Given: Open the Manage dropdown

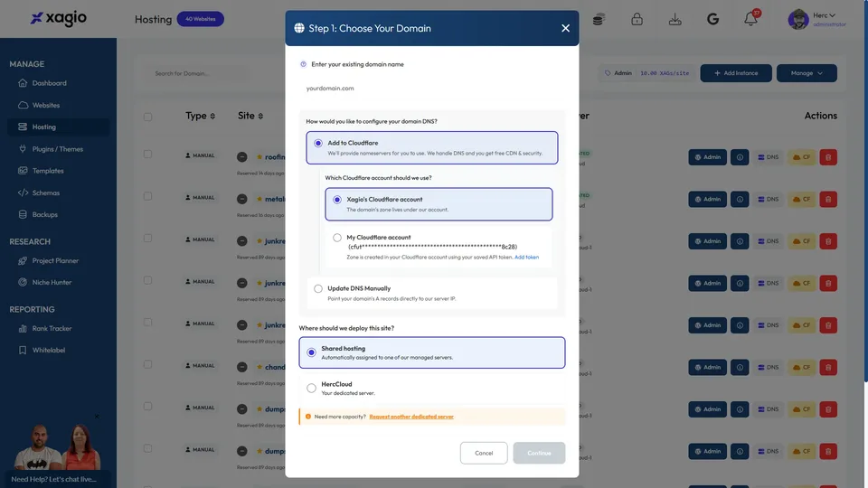Looking at the screenshot, I should 807,73.
